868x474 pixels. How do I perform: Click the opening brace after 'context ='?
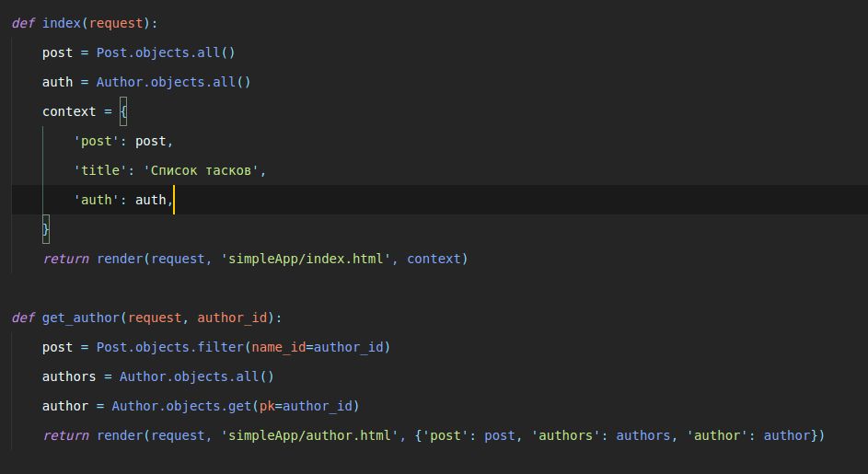(x=123, y=111)
